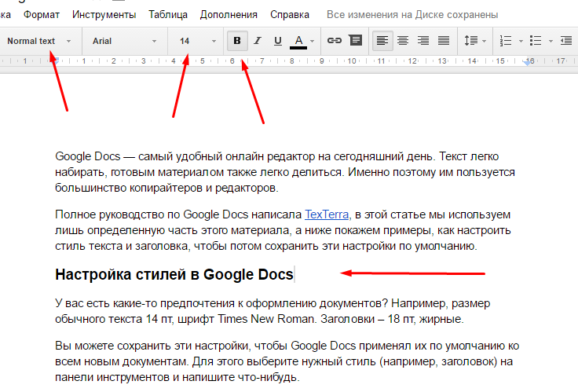Click the left indent marker on the ruler

pyautogui.click(x=55, y=60)
